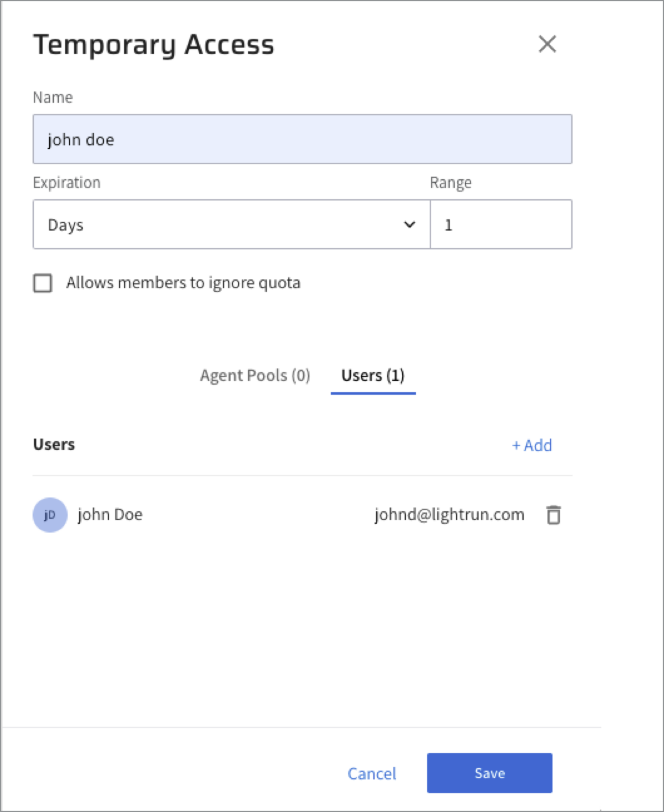
Task: Click the johnd@lightrun.com email address
Action: 449,515
